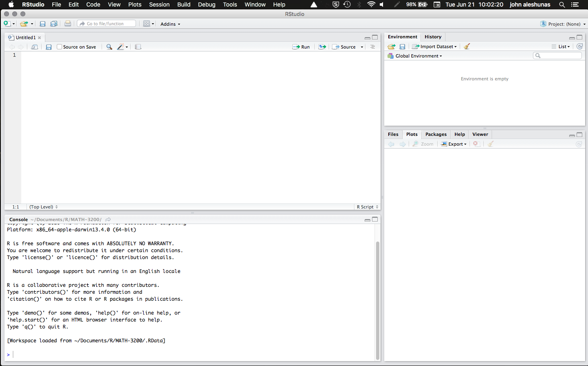
Task: Click the source-with-echo icon beside Run
Action: click(322, 47)
